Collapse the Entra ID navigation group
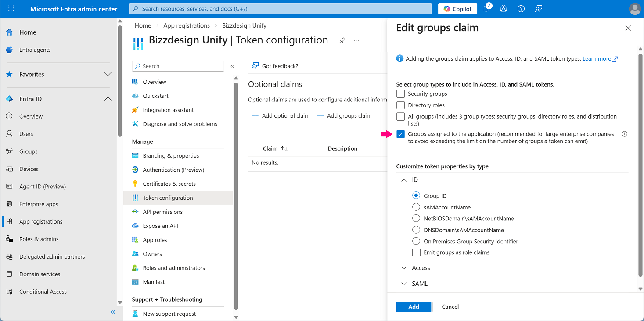 pyautogui.click(x=108, y=99)
